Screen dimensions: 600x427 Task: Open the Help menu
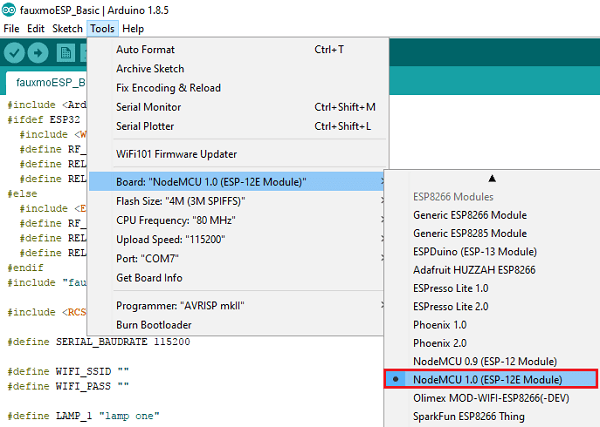coord(133,28)
